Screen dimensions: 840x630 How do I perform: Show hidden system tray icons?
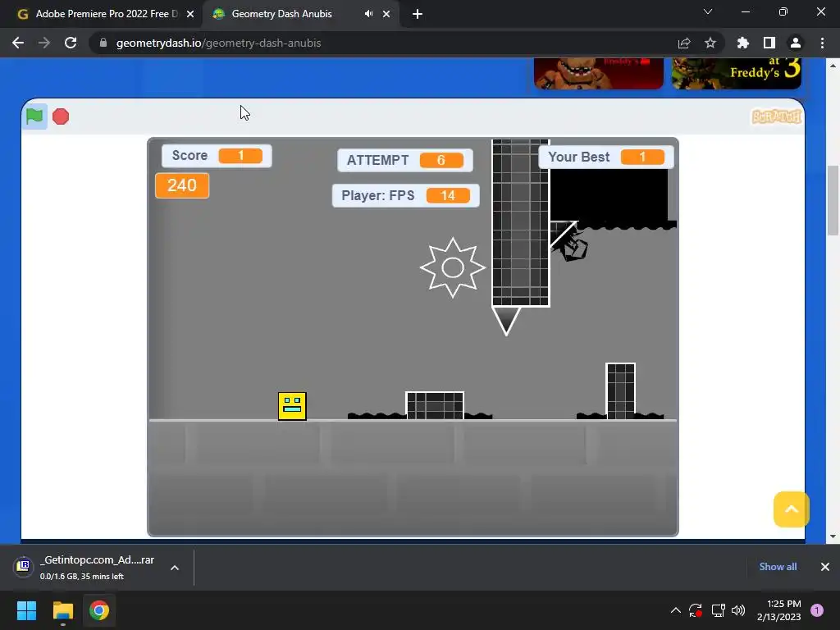676,610
